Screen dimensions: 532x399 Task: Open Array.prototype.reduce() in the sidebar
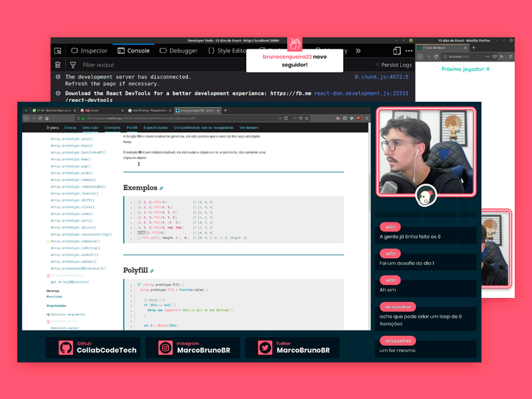[x=73, y=180]
